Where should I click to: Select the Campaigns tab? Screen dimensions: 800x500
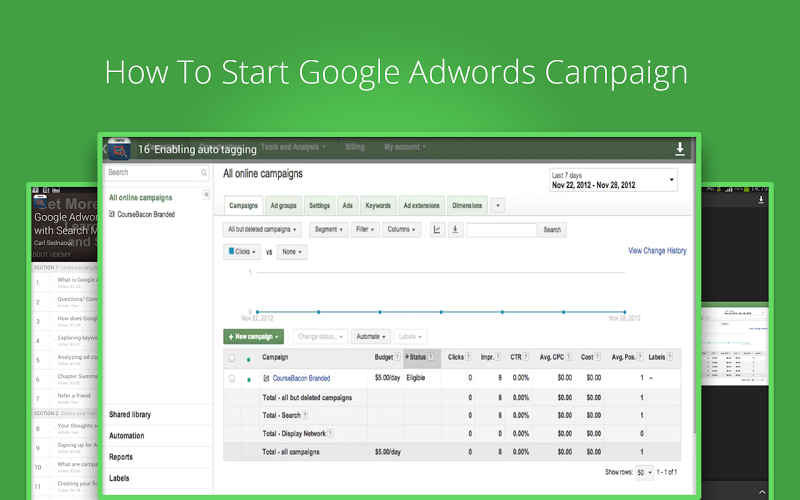(243, 206)
